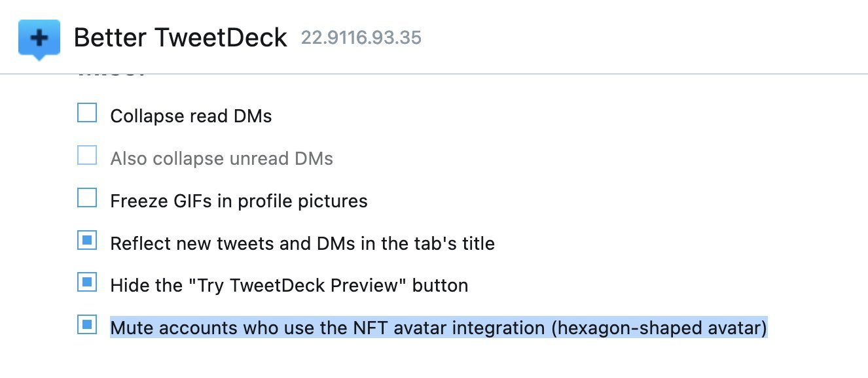Select the "Freeze GIFs in profile pictures" label
This screenshot has width=868, height=378.
tap(239, 201)
